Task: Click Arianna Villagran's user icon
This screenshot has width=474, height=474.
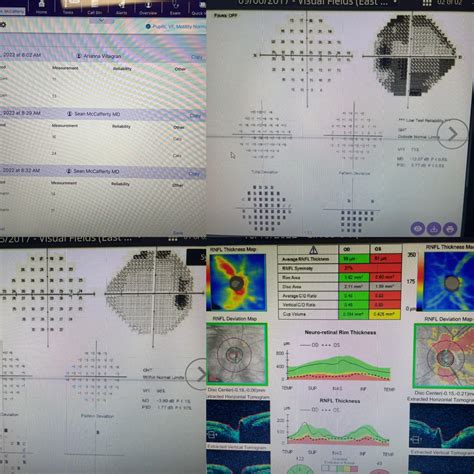Action: [79, 56]
